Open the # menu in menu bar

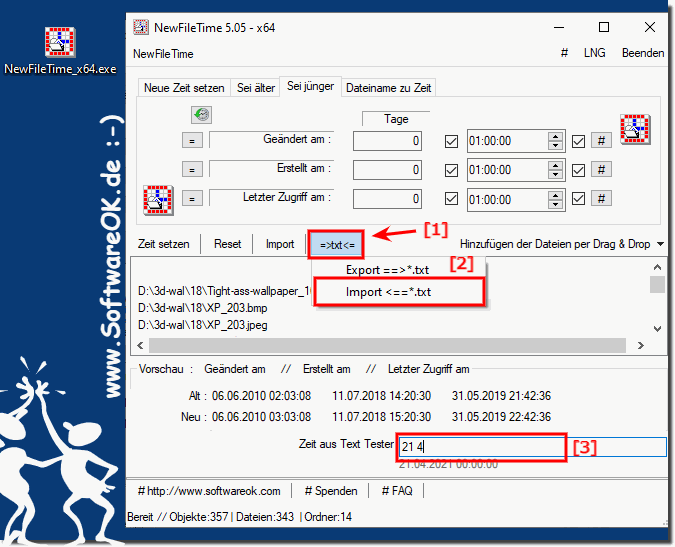click(564, 53)
